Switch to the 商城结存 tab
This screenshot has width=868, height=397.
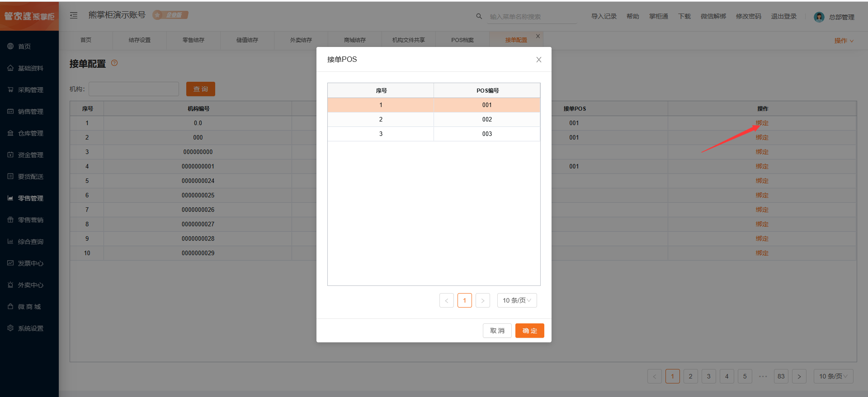(355, 40)
